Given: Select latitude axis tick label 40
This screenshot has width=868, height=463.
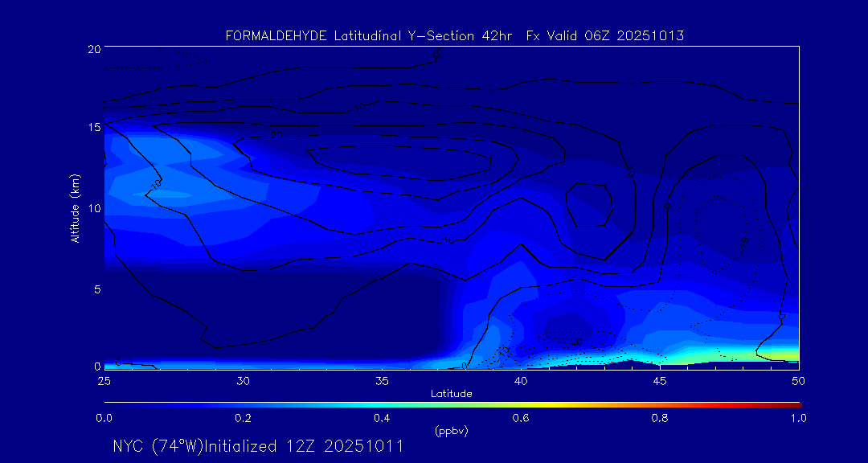Looking at the screenshot, I should [x=521, y=381].
